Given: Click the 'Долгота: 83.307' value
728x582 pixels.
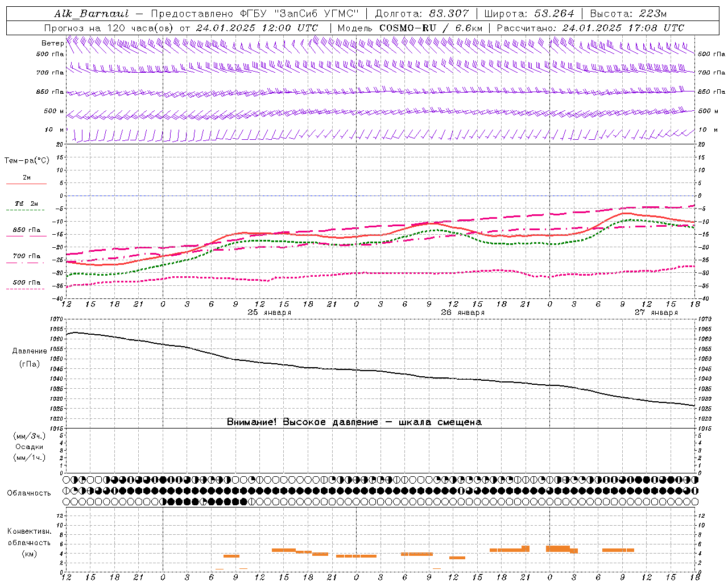Looking at the screenshot, I should [422, 14].
